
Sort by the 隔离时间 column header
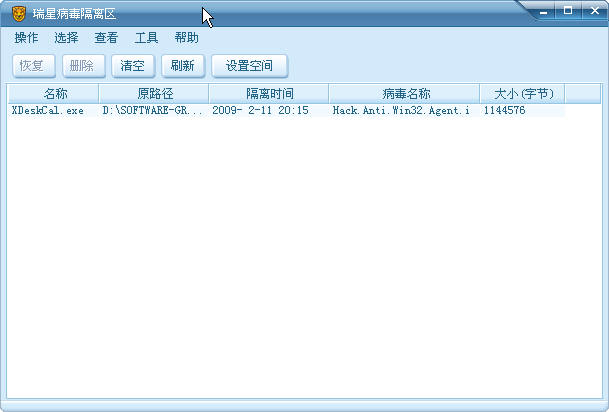pyautogui.click(x=269, y=94)
